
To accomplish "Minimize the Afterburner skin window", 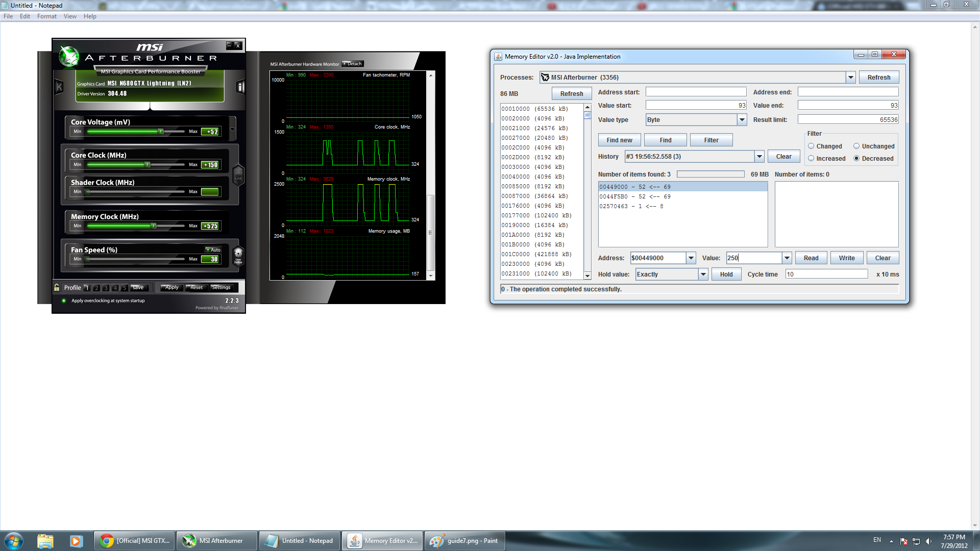I will [x=229, y=45].
